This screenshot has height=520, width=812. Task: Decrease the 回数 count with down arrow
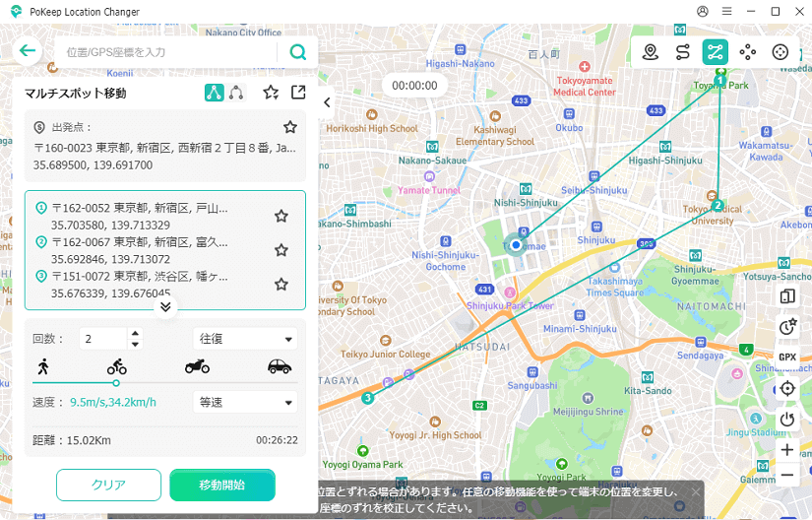(135, 345)
